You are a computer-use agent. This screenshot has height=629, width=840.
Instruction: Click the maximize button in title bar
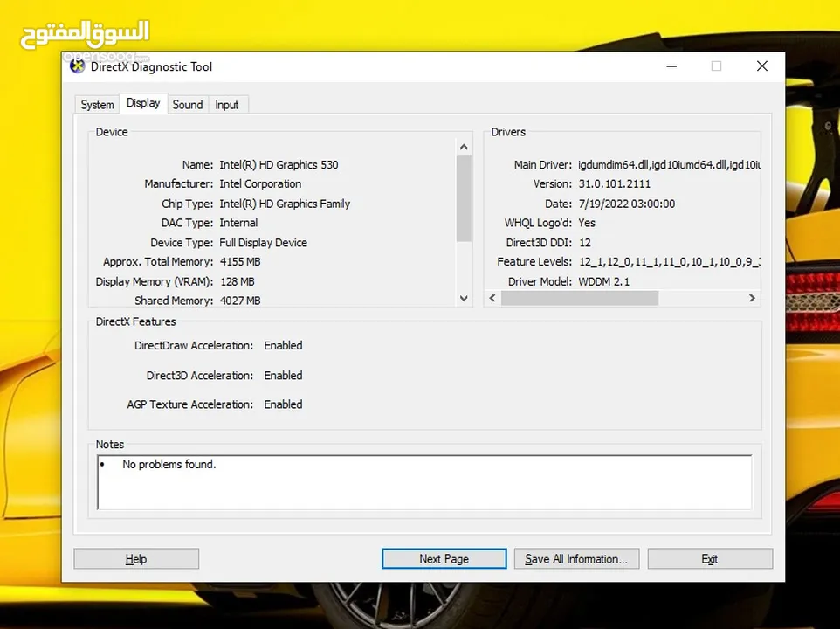[x=716, y=66]
